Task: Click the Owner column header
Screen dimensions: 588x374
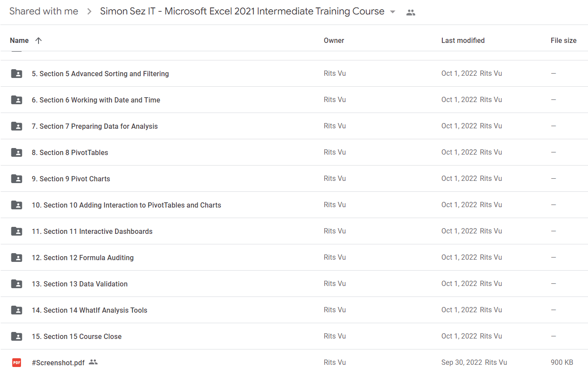Action: pos(334,40)
